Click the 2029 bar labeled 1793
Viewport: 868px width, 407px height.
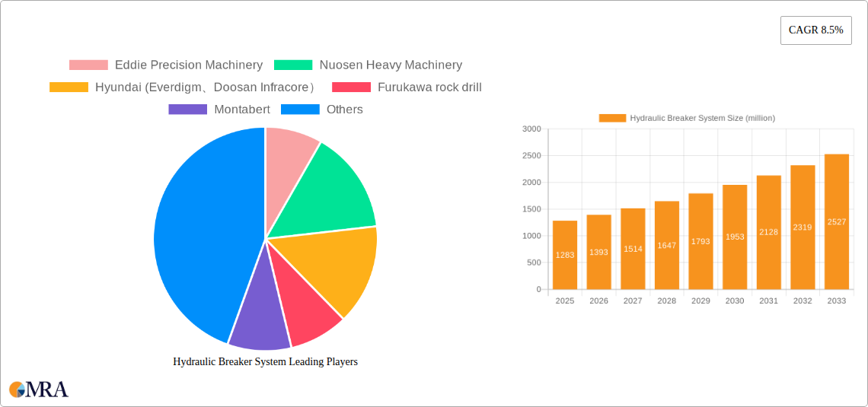coord(700,241)
